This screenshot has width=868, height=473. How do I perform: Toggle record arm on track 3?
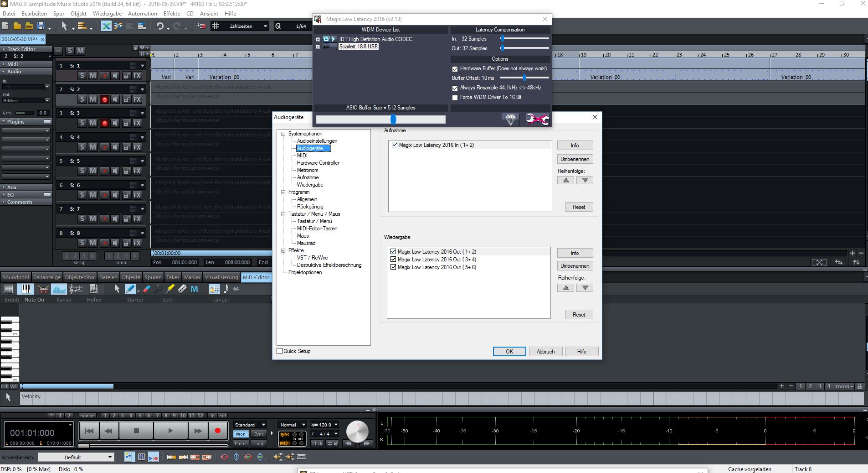point(104,123)
